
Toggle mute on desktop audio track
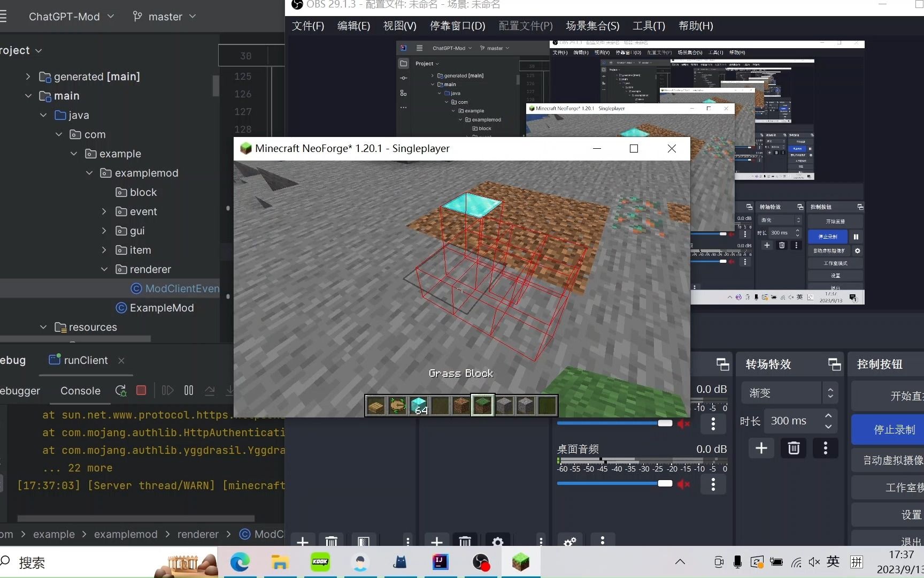(683, 484)
